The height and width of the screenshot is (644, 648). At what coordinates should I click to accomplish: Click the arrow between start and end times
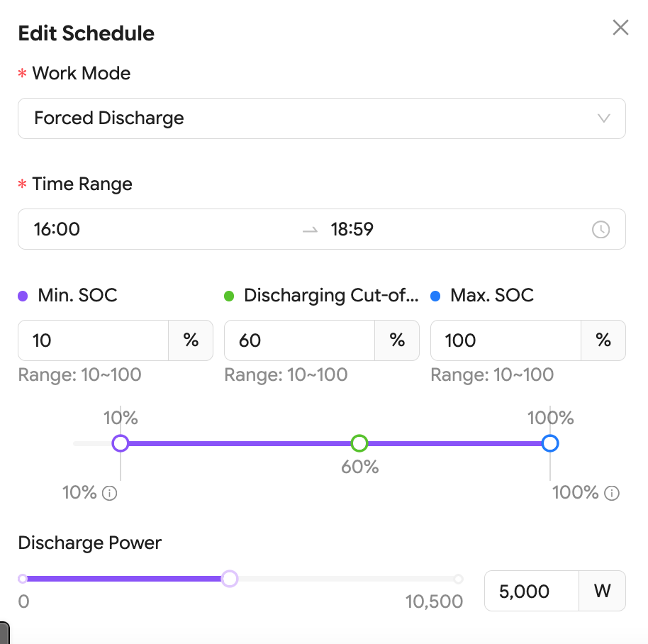point(310,231)
